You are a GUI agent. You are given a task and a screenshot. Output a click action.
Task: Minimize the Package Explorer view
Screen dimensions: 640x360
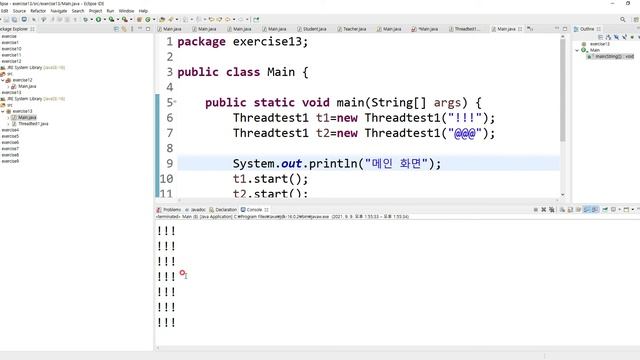pyautogui.click(x=140, y=29)
